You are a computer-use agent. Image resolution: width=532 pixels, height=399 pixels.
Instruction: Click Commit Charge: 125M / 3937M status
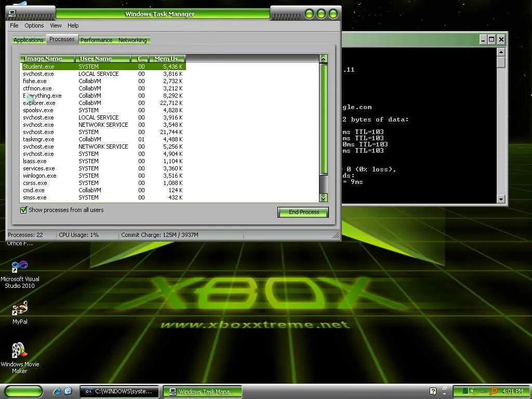160,235
